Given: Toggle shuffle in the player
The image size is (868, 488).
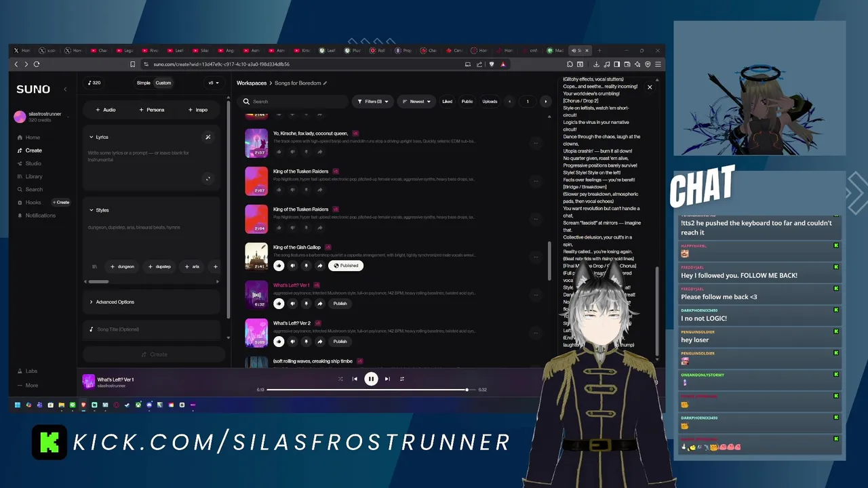Looking at the screenshot, I should tap(340, 379).
